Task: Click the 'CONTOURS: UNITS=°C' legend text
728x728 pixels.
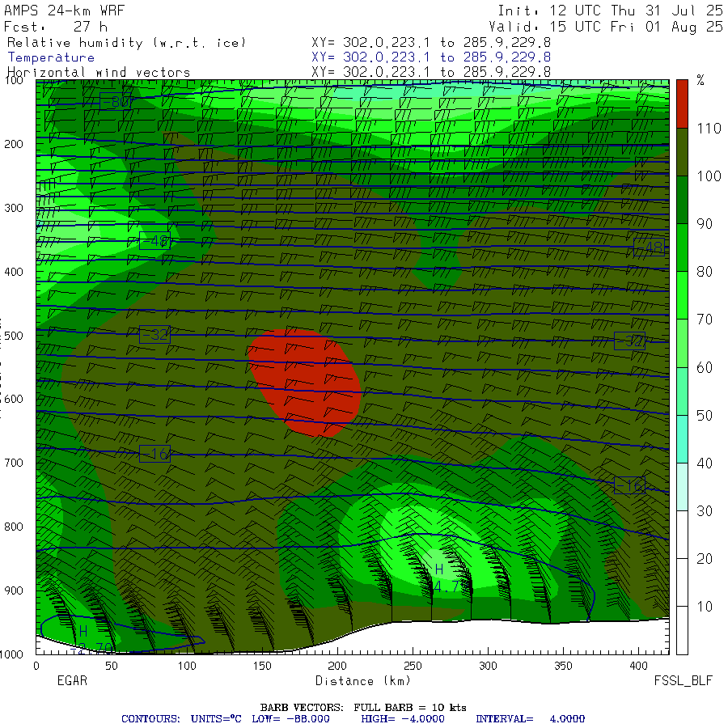Action: point(181,719)
